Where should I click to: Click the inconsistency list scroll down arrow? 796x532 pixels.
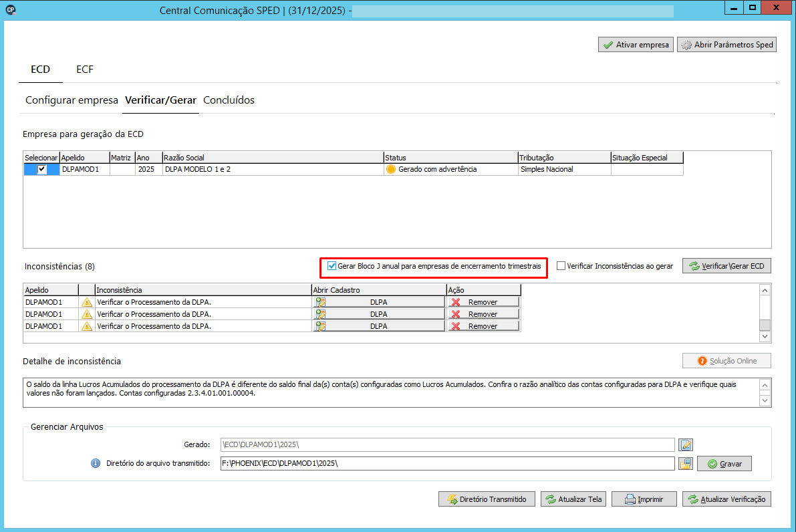click(765, 336)
